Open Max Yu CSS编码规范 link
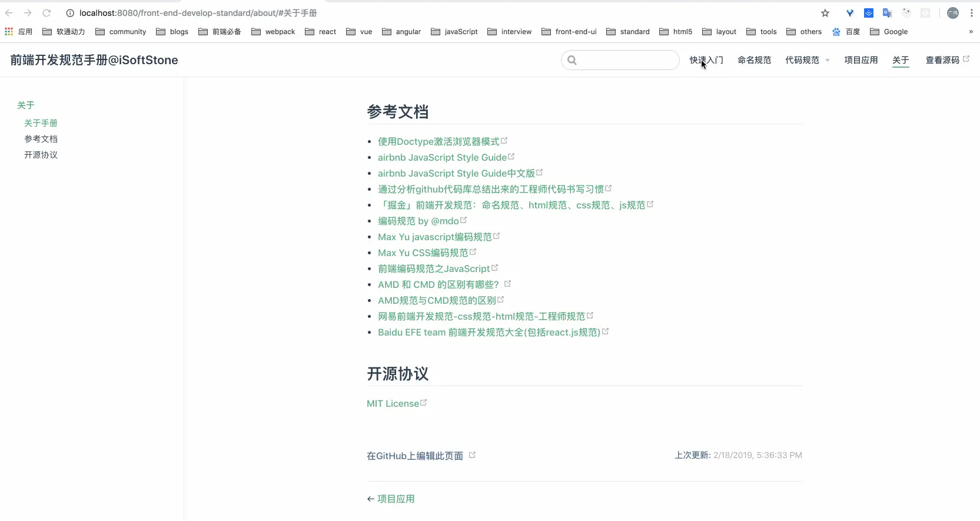980x521 pixels. 427,253
